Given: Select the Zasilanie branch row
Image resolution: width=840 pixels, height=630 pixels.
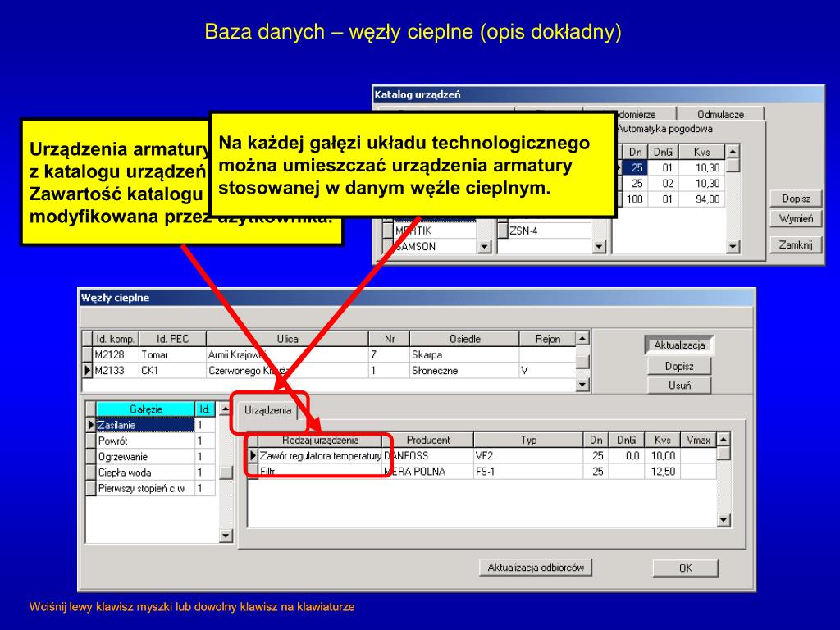Looking at the screenshot, I should 145,425.
